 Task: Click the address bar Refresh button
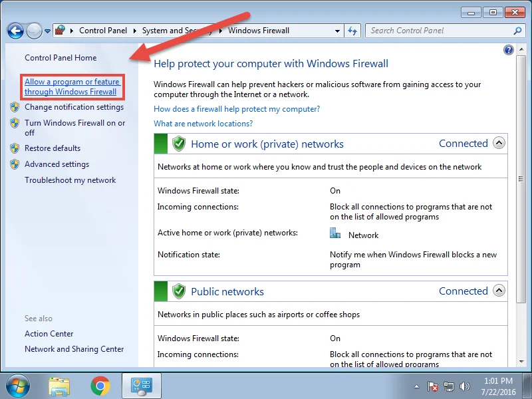click(353, 31)
